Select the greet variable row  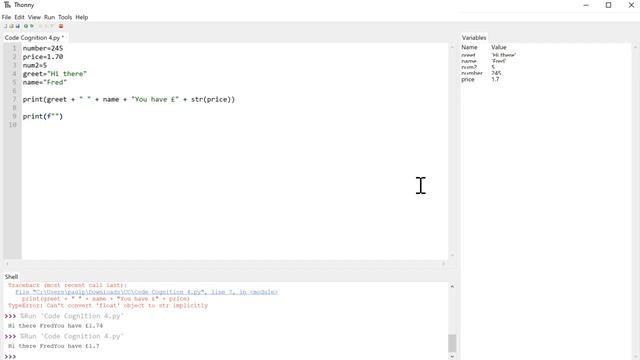tap(545, 55)
